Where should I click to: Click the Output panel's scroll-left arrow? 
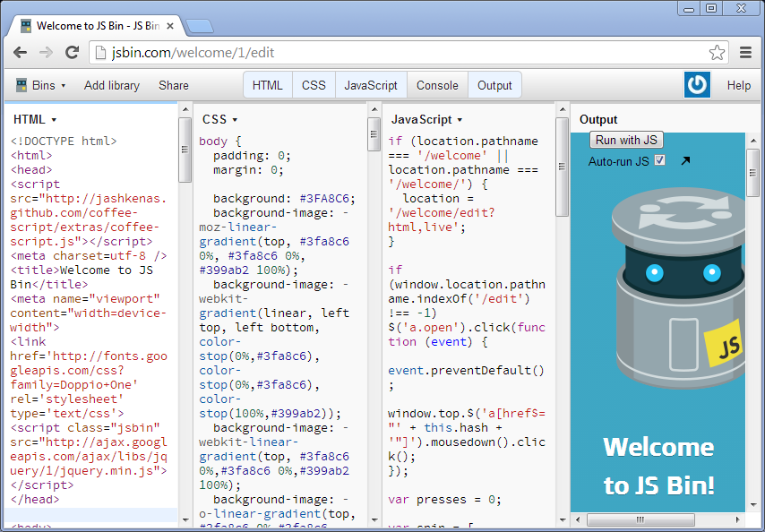tap(578, 519)
